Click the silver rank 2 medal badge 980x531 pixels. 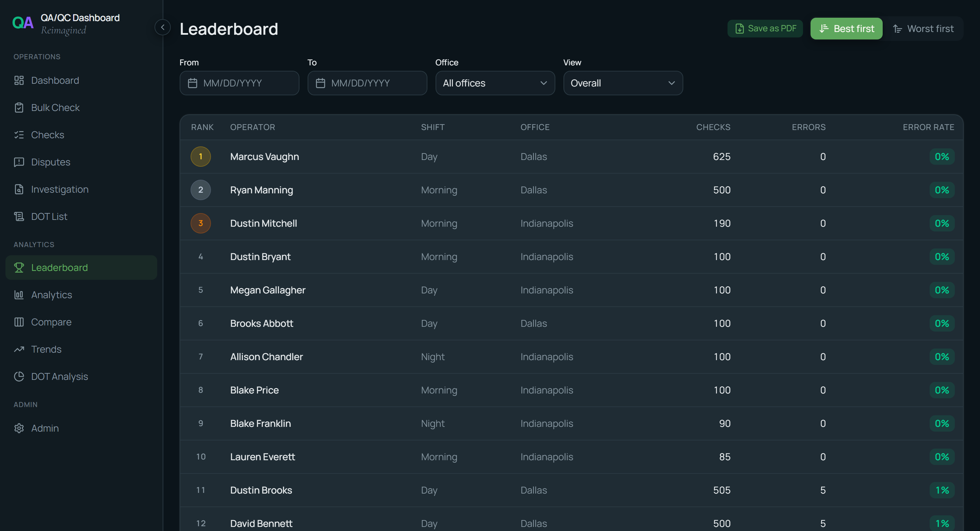click(200, 190)
